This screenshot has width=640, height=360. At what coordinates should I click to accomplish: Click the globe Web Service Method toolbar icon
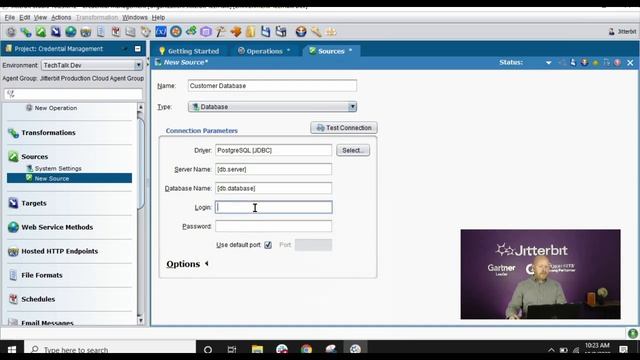(71, 31)
